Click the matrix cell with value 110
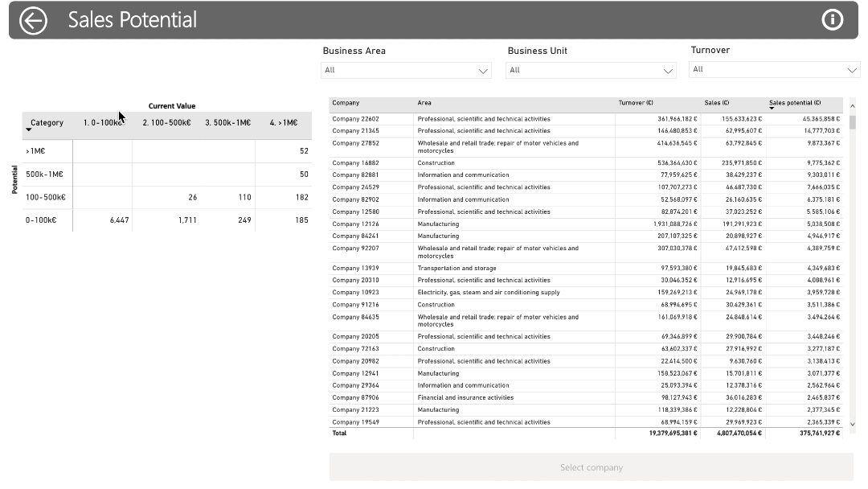 pyautogui.click(x=227, y=197)
